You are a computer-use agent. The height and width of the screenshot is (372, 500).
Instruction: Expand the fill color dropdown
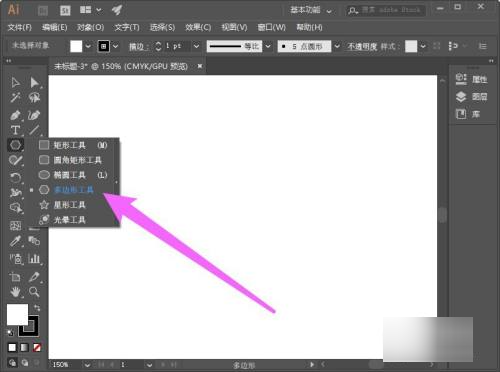[x=88, y=46]
